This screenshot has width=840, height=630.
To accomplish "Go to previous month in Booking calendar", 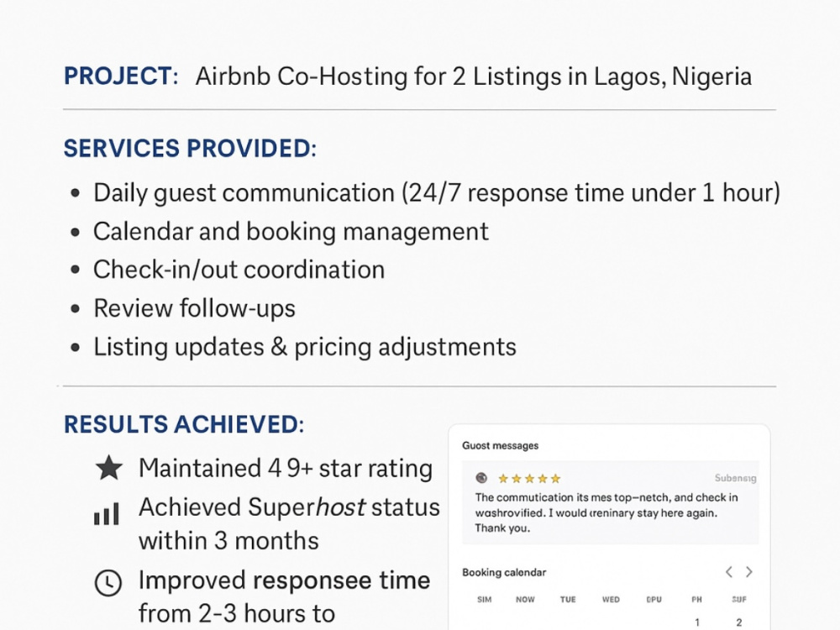I will [x=729, y=571].
